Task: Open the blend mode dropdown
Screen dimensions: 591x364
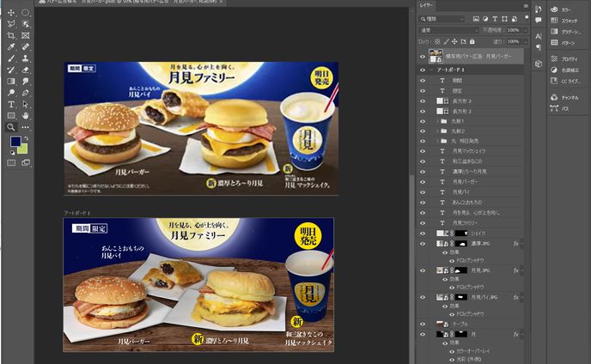Action: pos(448,30)
